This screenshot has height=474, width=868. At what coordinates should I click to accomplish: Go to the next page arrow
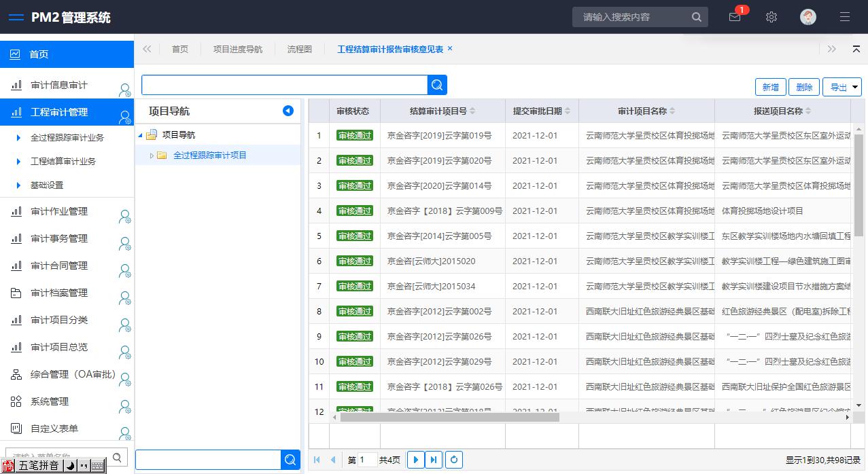pyautogui.click(x=415, y=460)
